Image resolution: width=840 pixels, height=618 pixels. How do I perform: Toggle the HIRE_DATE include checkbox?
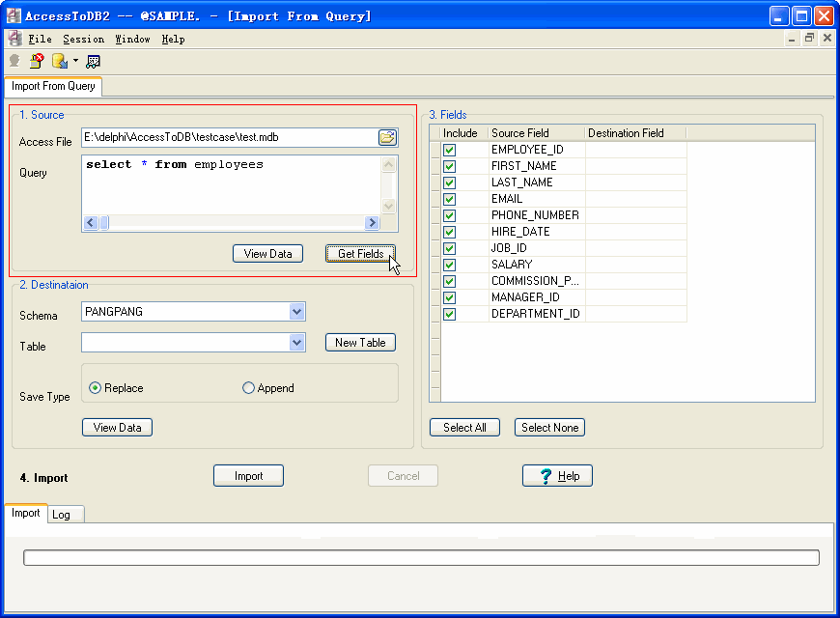450,232
